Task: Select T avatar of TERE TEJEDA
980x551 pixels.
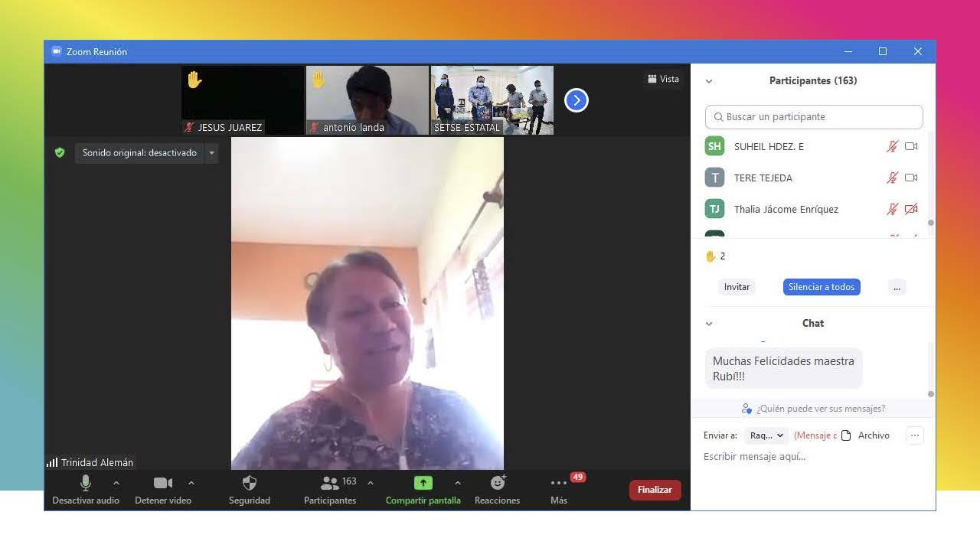Action: [714, 178]
